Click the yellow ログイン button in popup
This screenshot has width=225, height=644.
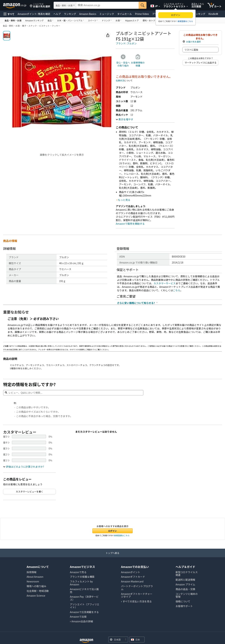[x=175, y=15]
